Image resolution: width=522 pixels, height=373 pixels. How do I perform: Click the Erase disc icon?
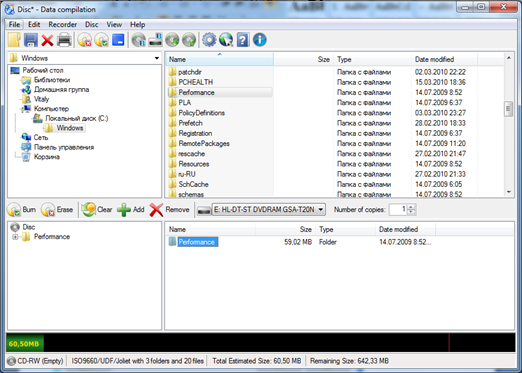pos(48,210)
